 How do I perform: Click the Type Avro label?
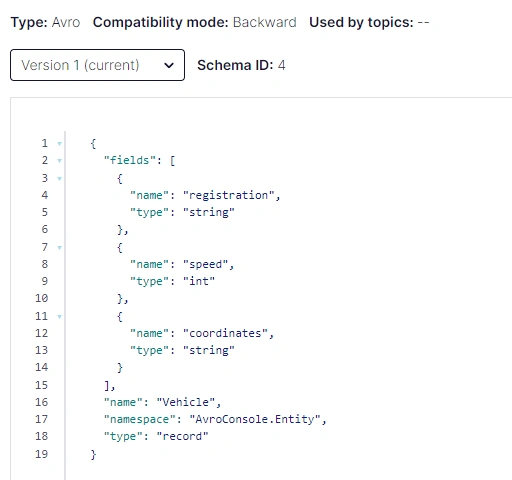(45, 22)
